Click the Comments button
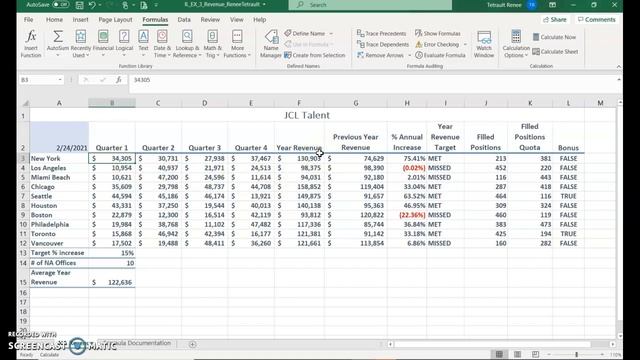The height and width of the screenshot is (360, 640). click(597, 20)
